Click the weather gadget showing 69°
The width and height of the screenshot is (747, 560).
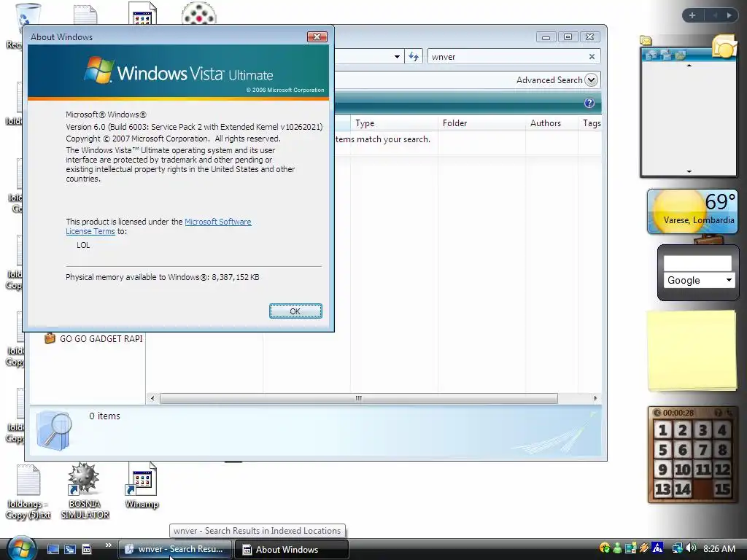coord(693,211)
